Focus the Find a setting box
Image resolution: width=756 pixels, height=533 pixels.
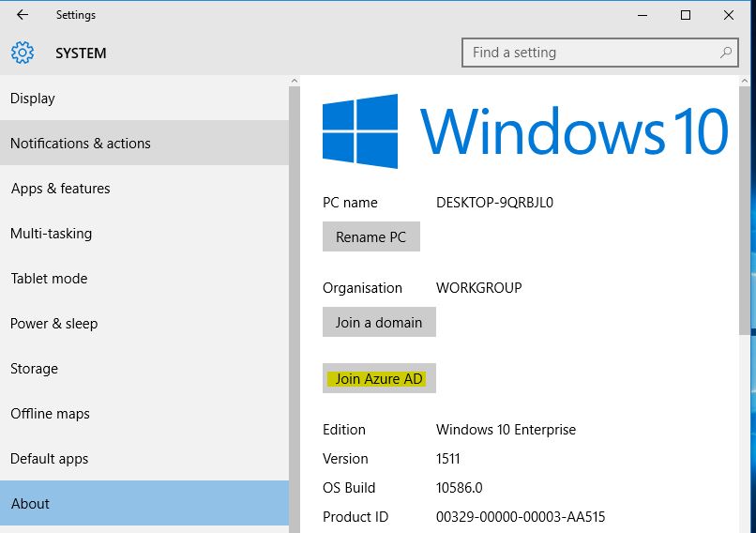point(599,53)
